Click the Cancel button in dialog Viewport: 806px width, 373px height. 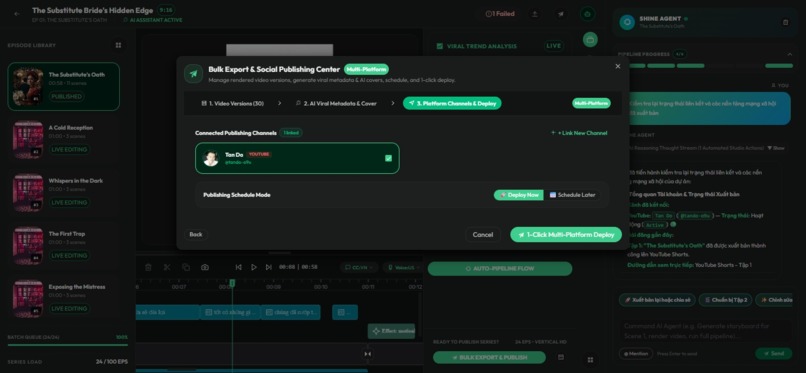483,235
